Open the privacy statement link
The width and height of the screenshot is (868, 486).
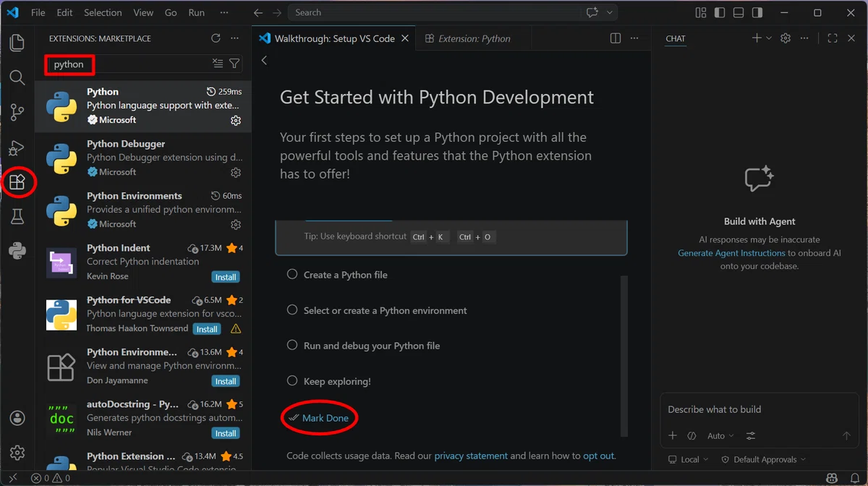tap(471, 456)
